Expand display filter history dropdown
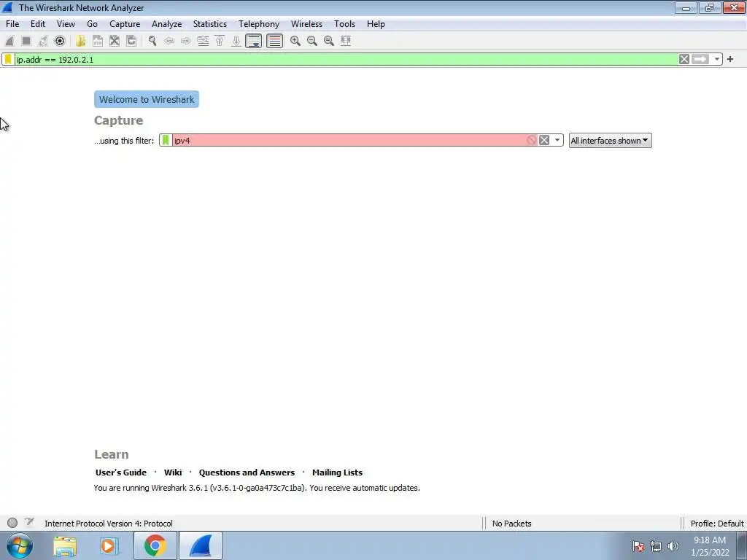 (717, 59)
